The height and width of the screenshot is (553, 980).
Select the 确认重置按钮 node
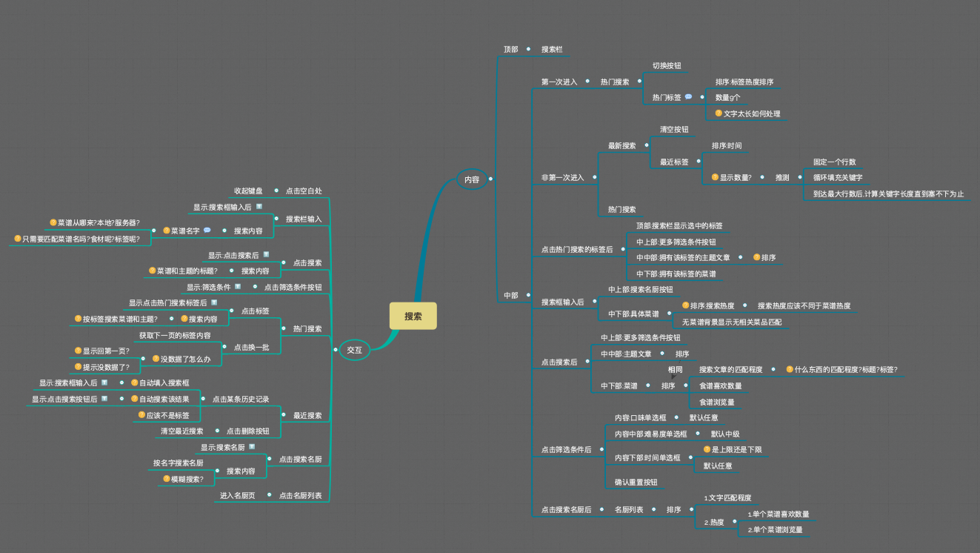(636, 482)
